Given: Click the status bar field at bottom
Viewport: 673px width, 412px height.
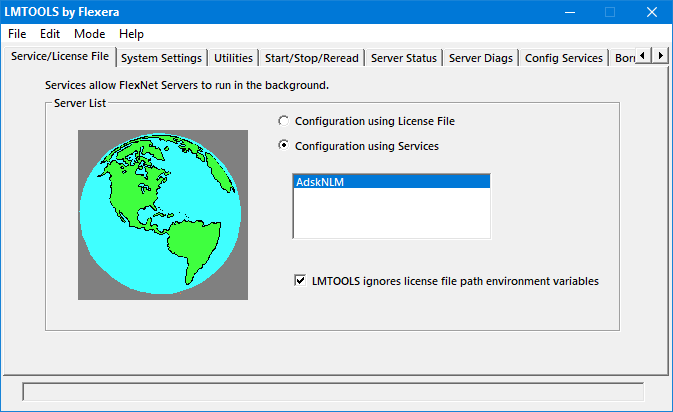Looking at the screenshot, I should coord(333,392).
